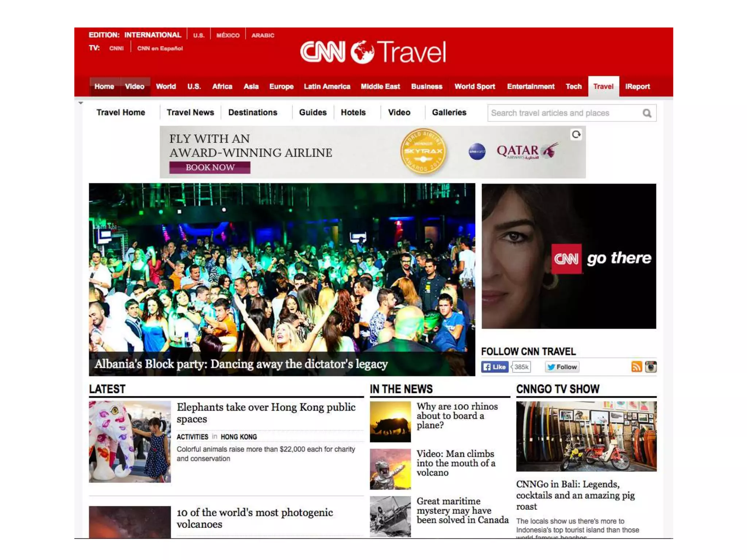Switch to Arabic edition

click(263, 35)
